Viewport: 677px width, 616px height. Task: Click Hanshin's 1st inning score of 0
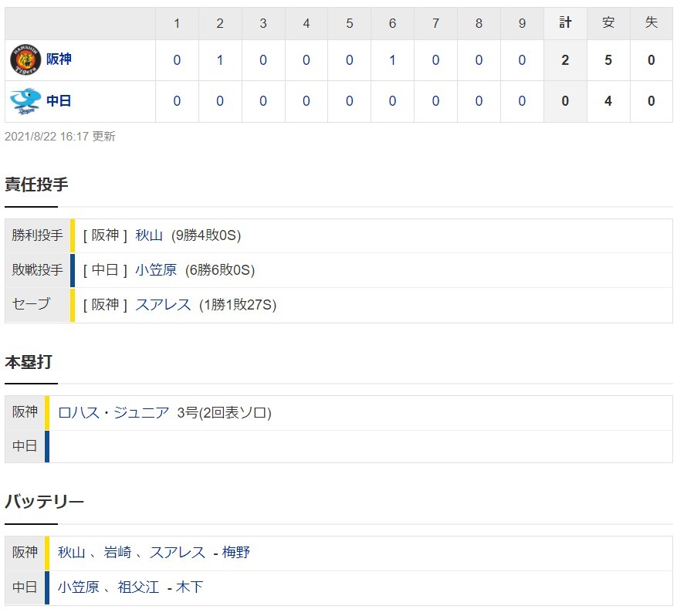click(177, 60)
